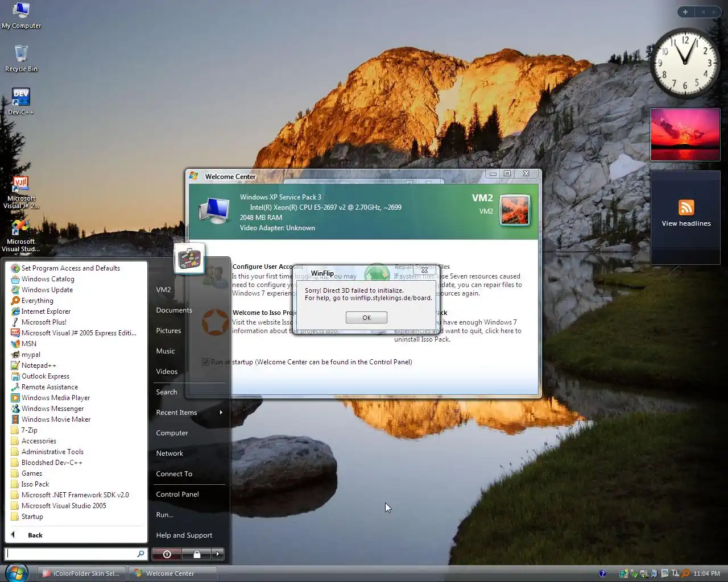Click the computer monitor icon in Welcome Center
The width and height of the screenshot is (728, 582).
(x=214, y=211)
